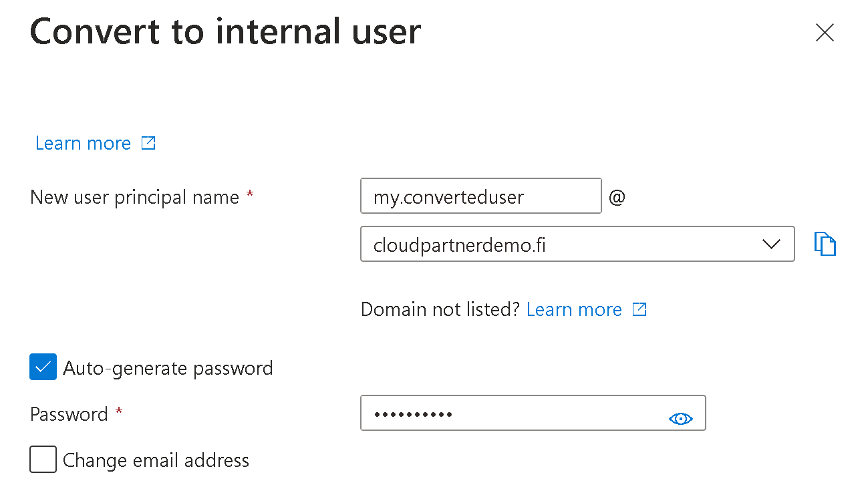Screen dimensions: 868x499
Task: Open Learn more beside Domain not listed
Action: click(x=574, y=310)
